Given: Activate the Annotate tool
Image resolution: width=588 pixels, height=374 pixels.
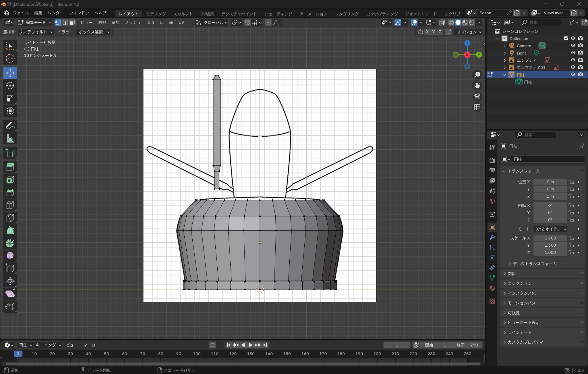Looking at the screenshot, I should point(10,126).
